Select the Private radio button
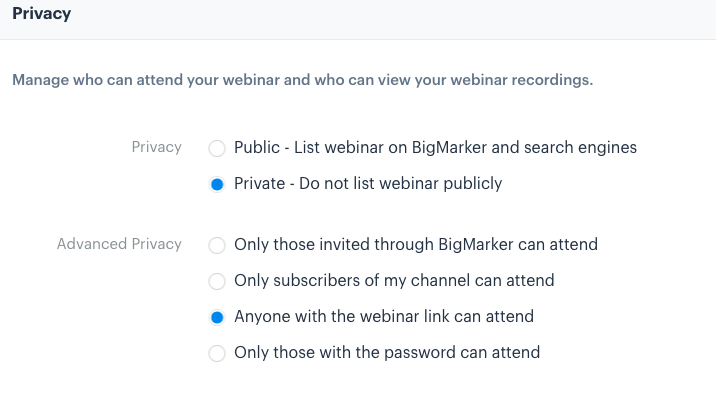716x398 pixels. pos(217,184)
